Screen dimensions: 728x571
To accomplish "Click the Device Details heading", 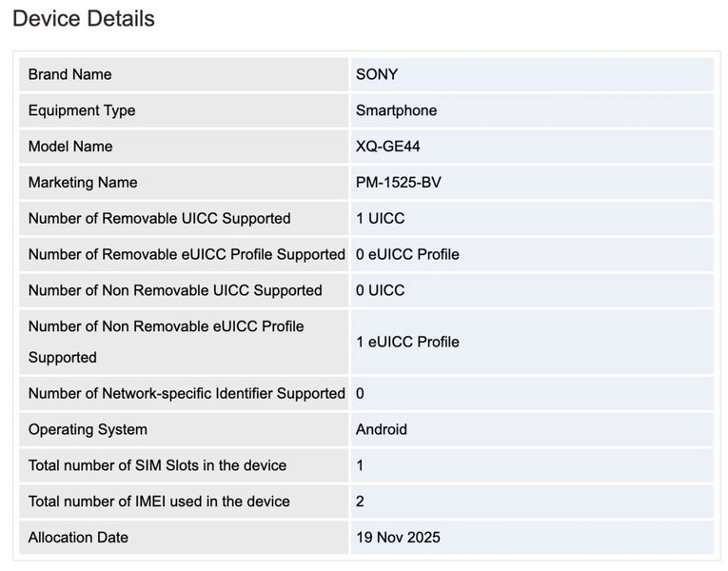I will [84, 19].
